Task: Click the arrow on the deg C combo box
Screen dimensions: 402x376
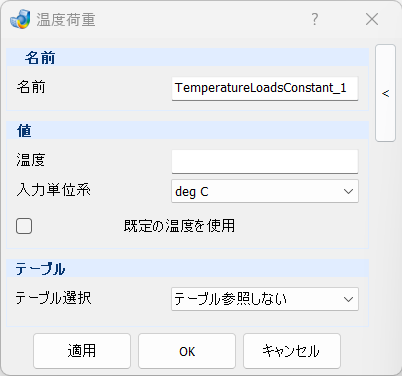Action: [x=348, y=191]
